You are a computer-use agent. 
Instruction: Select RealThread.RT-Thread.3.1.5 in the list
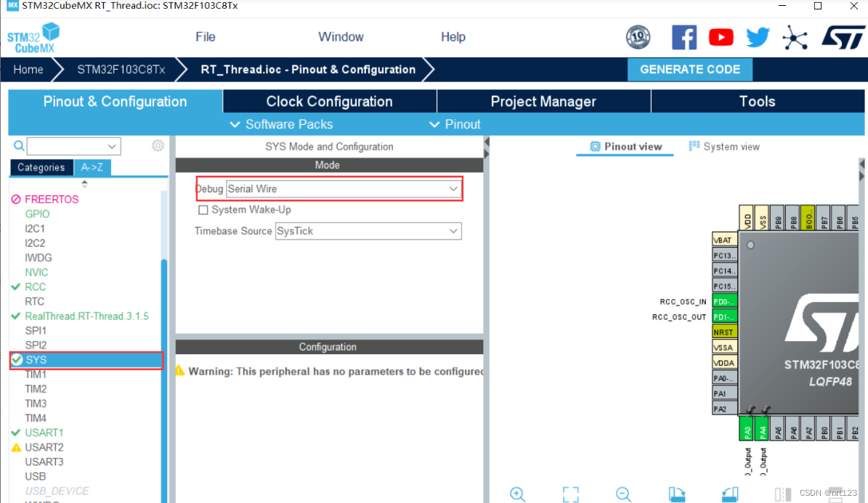pos(87,316)
